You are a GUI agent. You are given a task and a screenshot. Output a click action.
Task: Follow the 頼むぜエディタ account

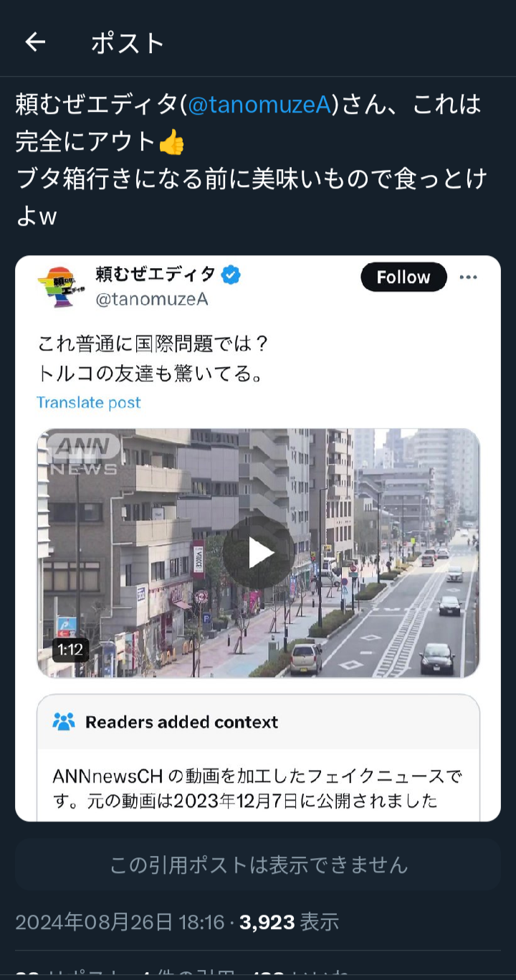point(403,277)
